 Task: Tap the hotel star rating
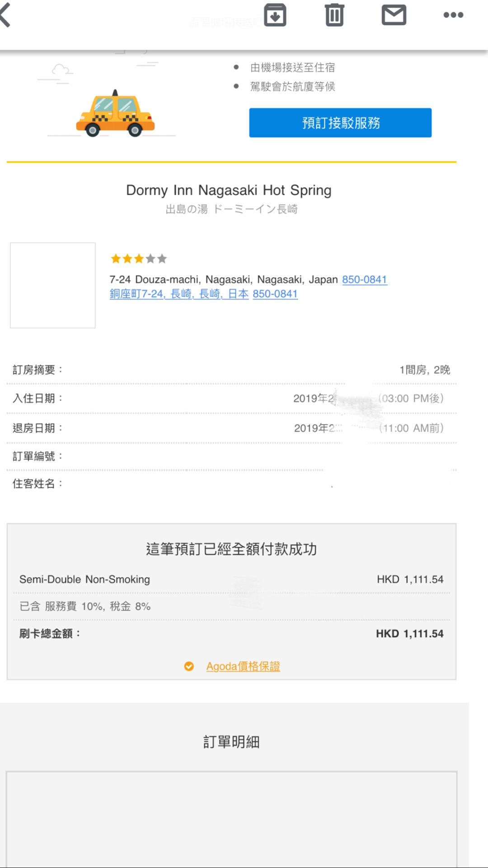pos(139,259)
